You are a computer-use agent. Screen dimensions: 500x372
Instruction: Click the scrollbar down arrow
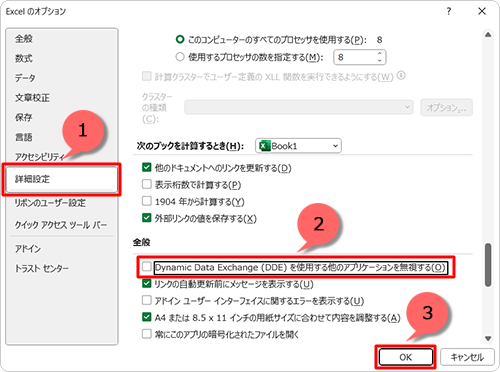pyautogui.click(x=488, y=338)
